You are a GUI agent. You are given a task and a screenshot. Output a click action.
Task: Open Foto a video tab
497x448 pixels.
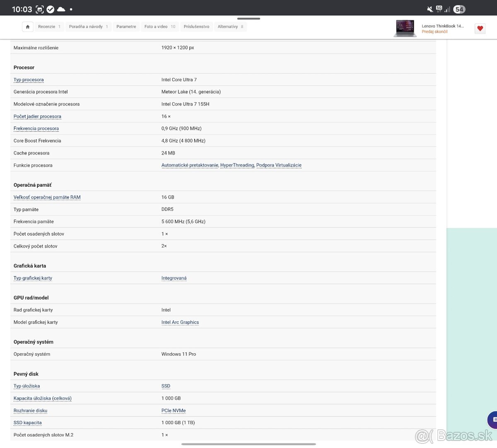point(159,26)
